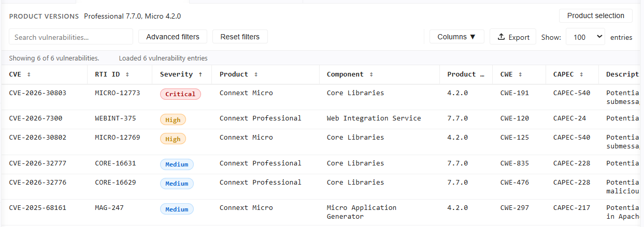The width and height of the screenshot is (644, 227).
Task: Click Medium badge for MAG-247
Action: point(177,209)
